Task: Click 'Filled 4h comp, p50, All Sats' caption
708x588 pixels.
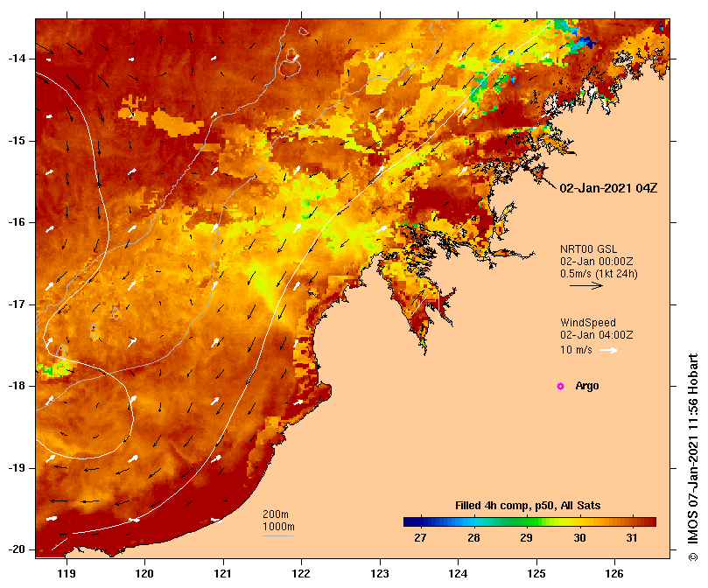Action: click(x=528, y=506)
